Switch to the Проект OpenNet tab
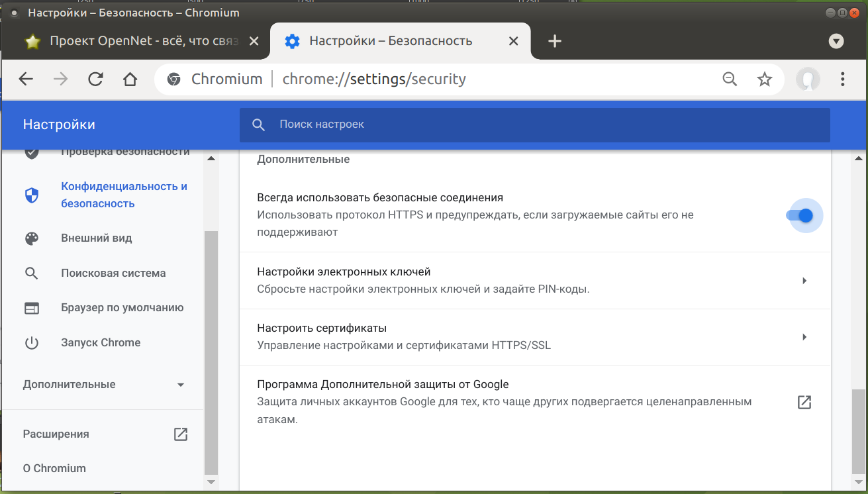868x494 pixels. click(132, 41)
